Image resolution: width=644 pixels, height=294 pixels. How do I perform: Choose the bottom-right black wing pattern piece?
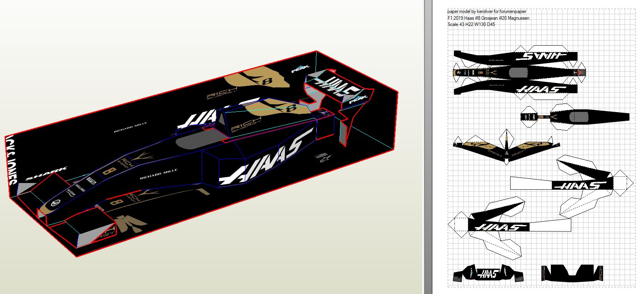tap(572, 273)
